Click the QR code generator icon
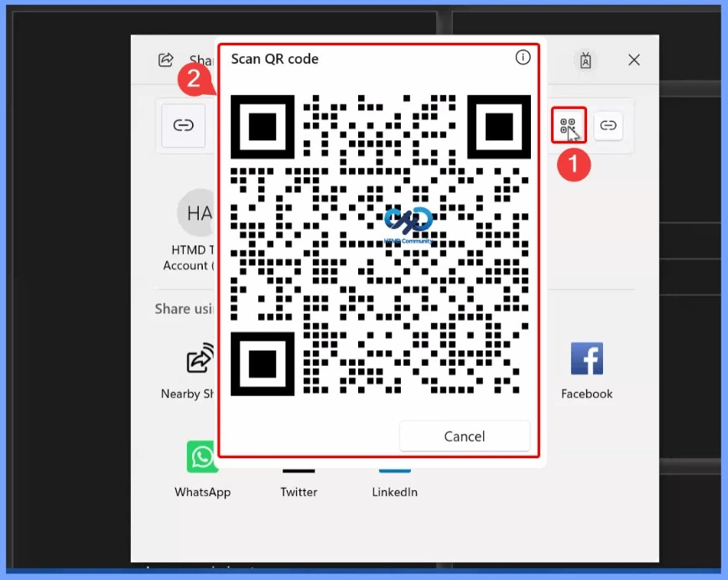Image resolution: width=728 pixels, height=580 pixels. (x=569, y=125)
